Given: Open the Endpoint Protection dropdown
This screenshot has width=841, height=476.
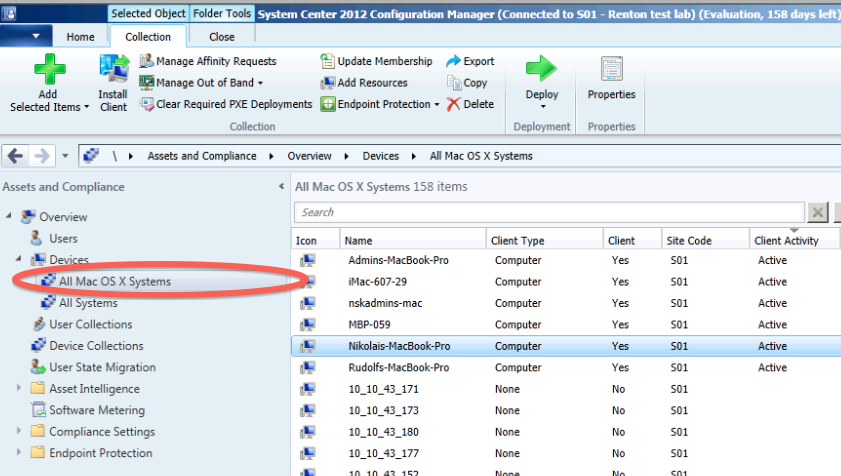Looking at the screenshot, I should click(381, 104).
